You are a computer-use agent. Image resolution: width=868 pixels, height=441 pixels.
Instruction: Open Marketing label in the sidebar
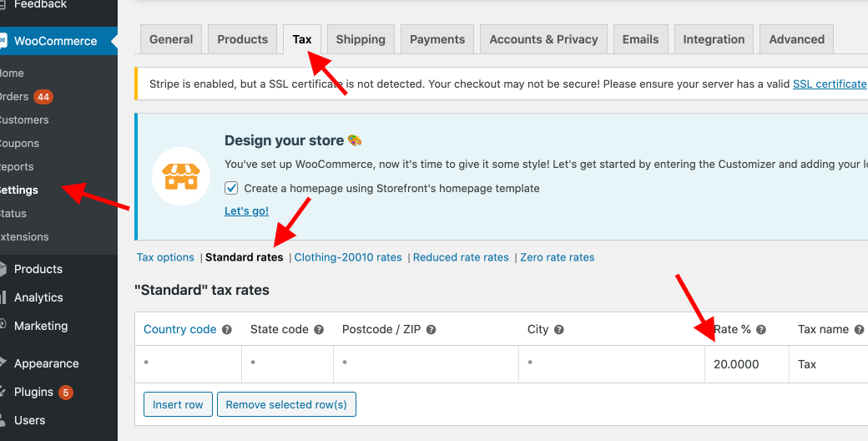pos(41,326)
